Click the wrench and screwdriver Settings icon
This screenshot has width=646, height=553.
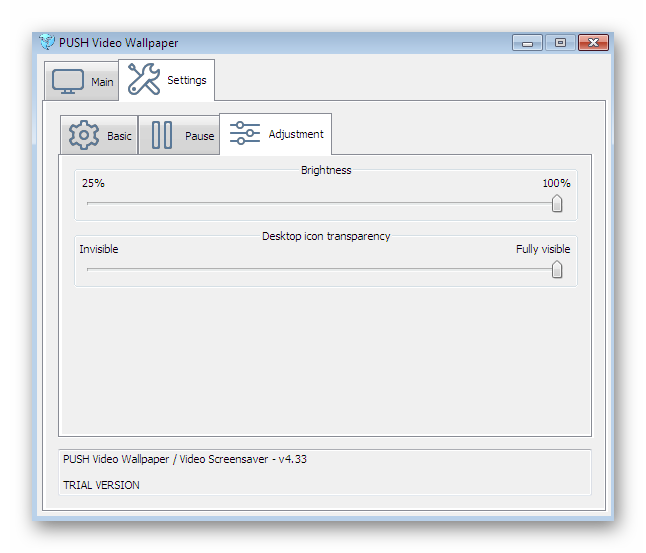tap(144, 79)
